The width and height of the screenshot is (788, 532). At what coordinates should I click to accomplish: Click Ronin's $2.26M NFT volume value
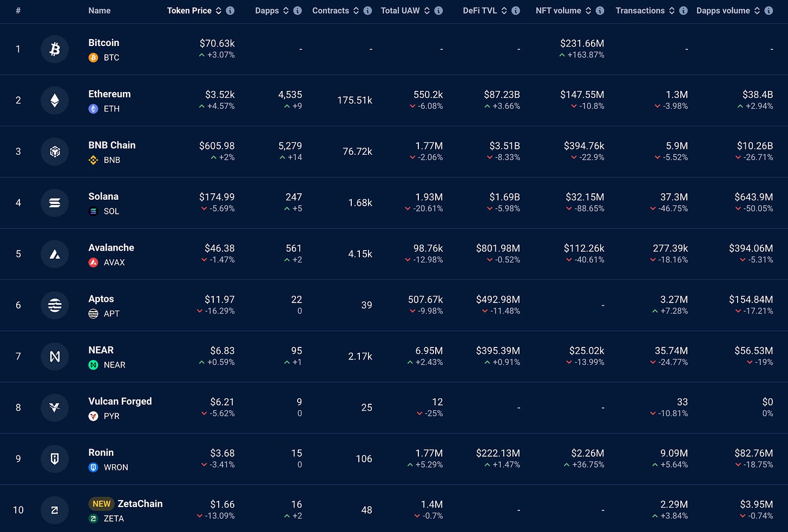pos(588,453)
